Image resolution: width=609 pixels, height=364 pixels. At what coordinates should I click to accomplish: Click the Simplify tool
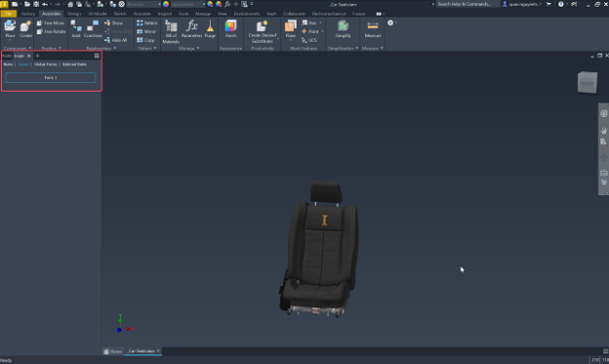pyautogui.click(x=343, y=29)
